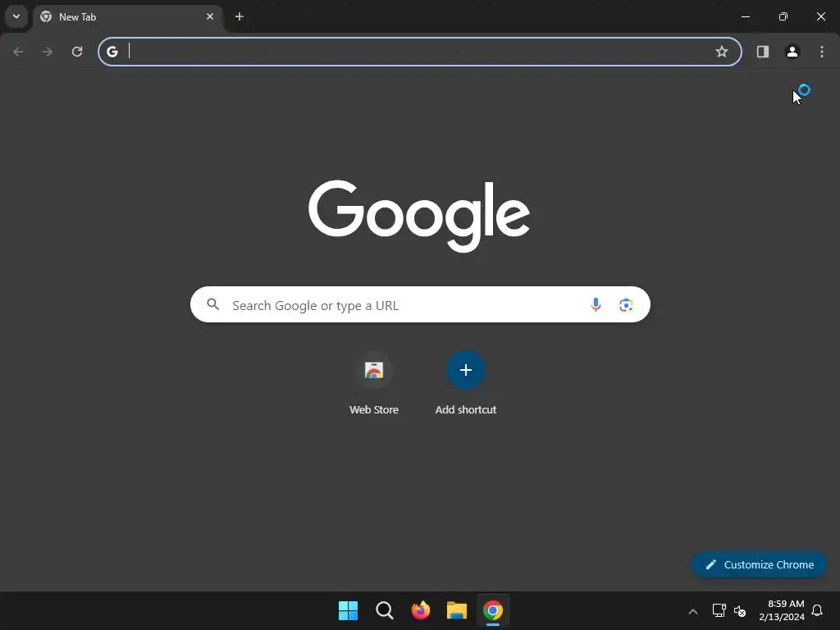Show hidden system tray icons
Image resolution: width=840 pixels, height=630 pixels.
pyautogui.click(x=692, y=611)
